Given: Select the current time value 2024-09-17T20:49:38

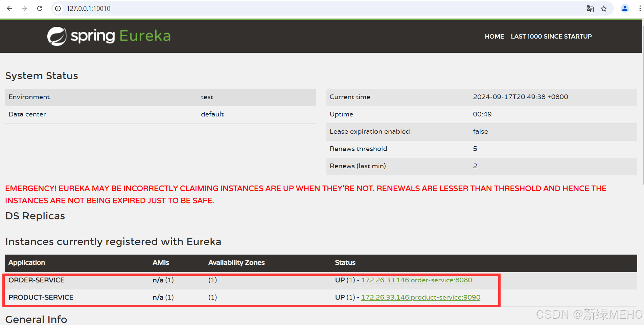Looking at the screenshot, I should [509, 97].
